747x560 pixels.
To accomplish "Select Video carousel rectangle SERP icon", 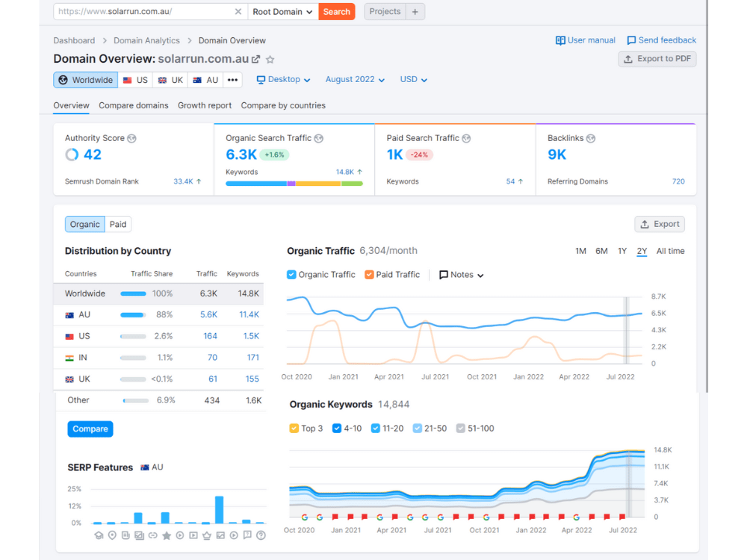I will coord(193,535).
